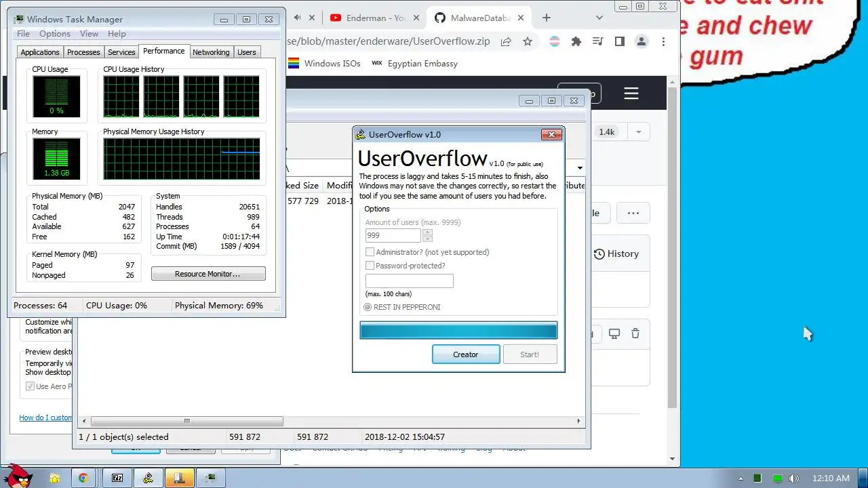Increase amount of users spinner up
This screenshot has width=868, height=488.
coord(427,232)
